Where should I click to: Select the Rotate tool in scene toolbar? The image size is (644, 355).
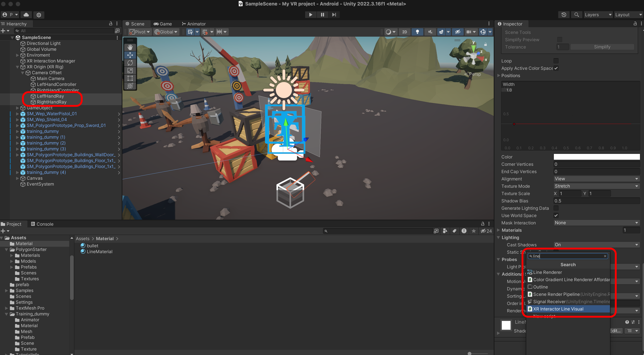tap(130, 63)
